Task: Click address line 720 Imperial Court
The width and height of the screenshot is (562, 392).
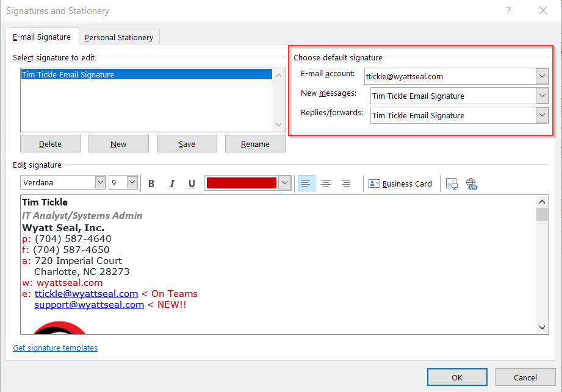Action: click(79, 260)
